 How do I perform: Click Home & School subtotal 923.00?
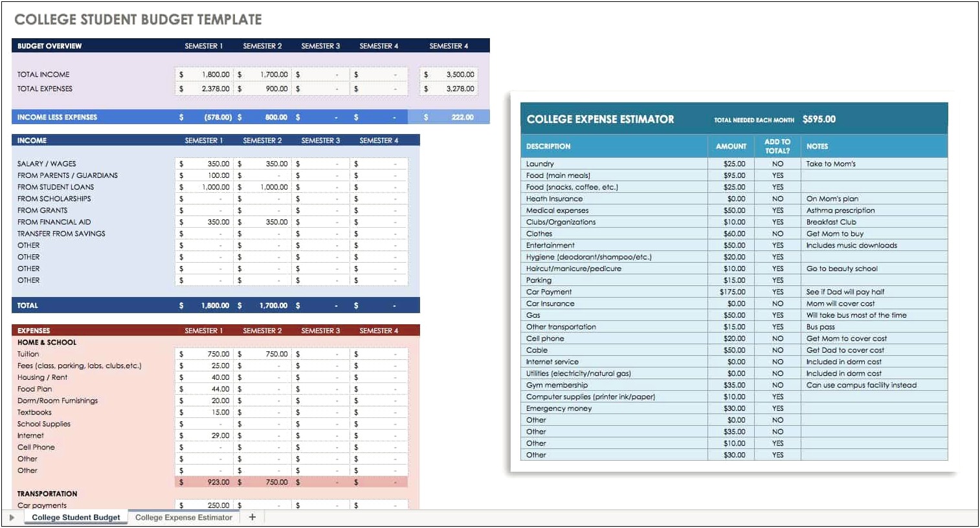pyautogui.click(x=204, y=482)
